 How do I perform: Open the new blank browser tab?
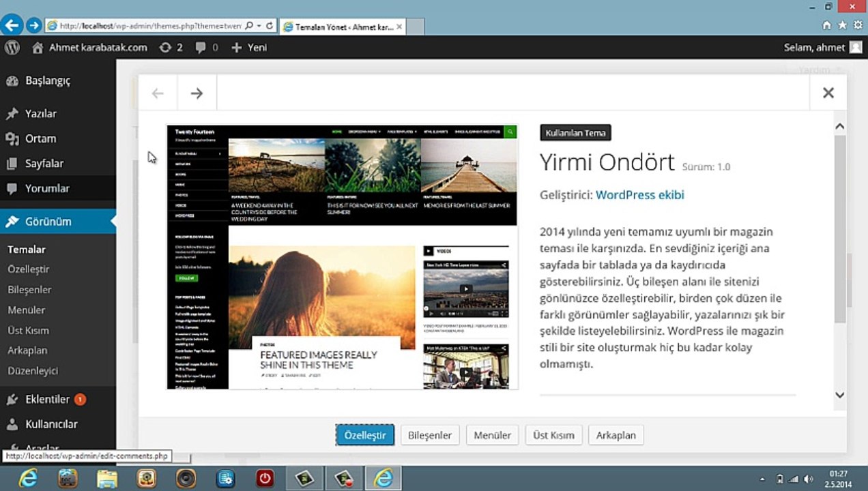(415, 27)
